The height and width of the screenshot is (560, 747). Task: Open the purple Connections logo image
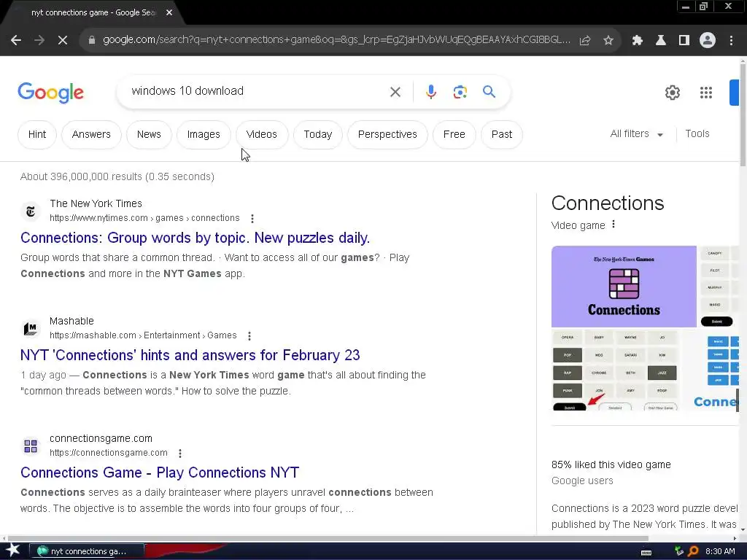624,286
